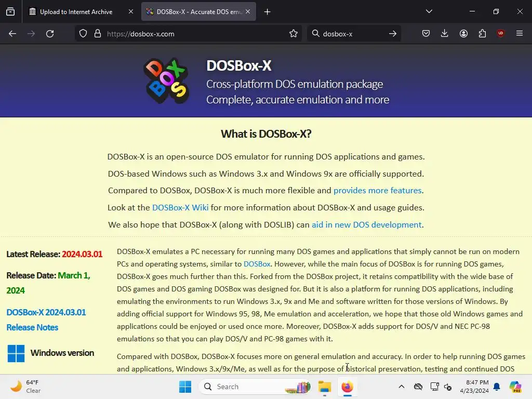Viewport: 532px width, 399px height.
Task: Open the clock showing 8:47 PM 4/23/2024
Action: tap(474, 387)
